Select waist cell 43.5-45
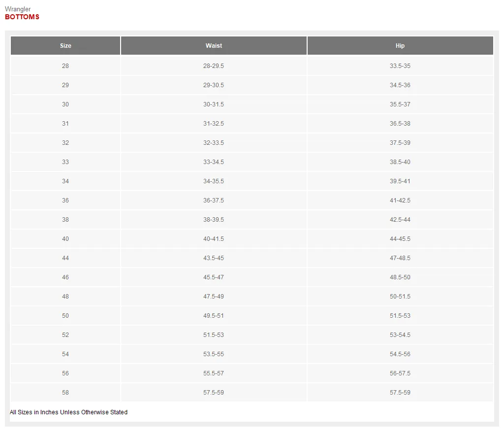The width and height of the screenshot is (504, 434). point(214,258)
